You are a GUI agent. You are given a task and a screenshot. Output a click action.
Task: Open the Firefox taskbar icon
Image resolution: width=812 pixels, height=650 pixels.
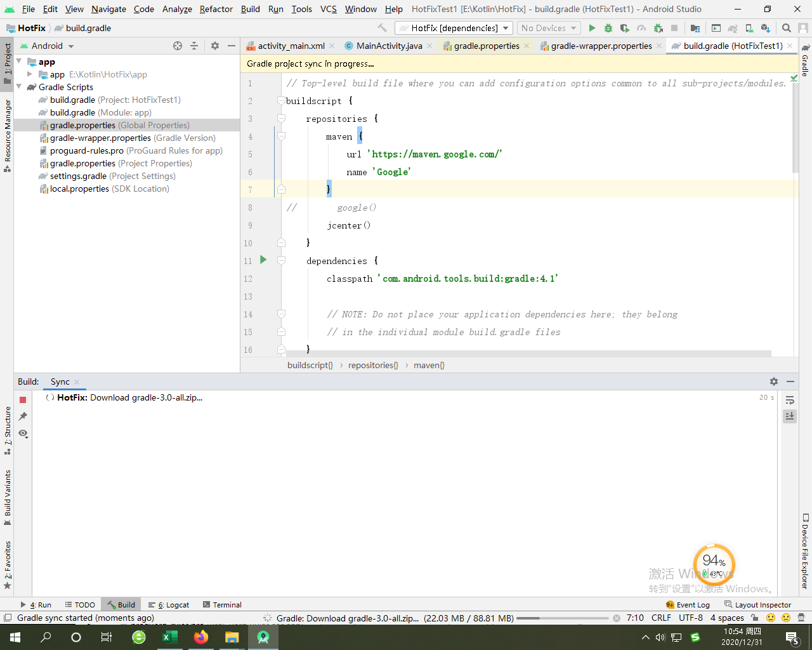point(201,637)
